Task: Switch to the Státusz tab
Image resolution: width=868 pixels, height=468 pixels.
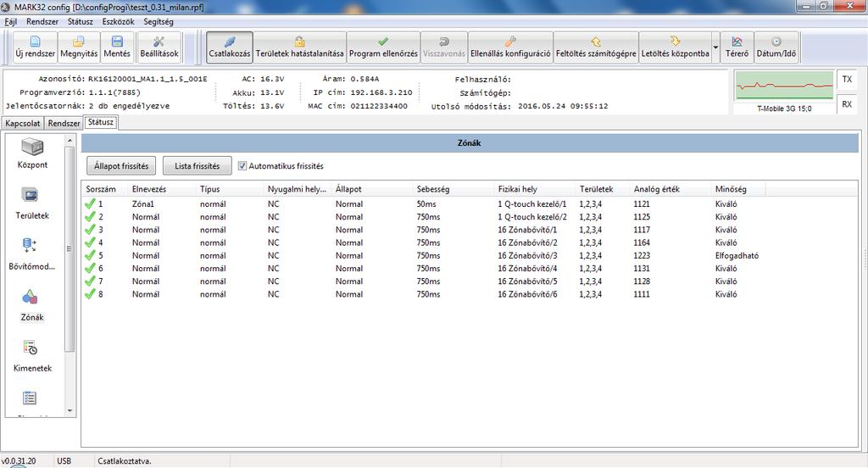Action: coord(100,122)
